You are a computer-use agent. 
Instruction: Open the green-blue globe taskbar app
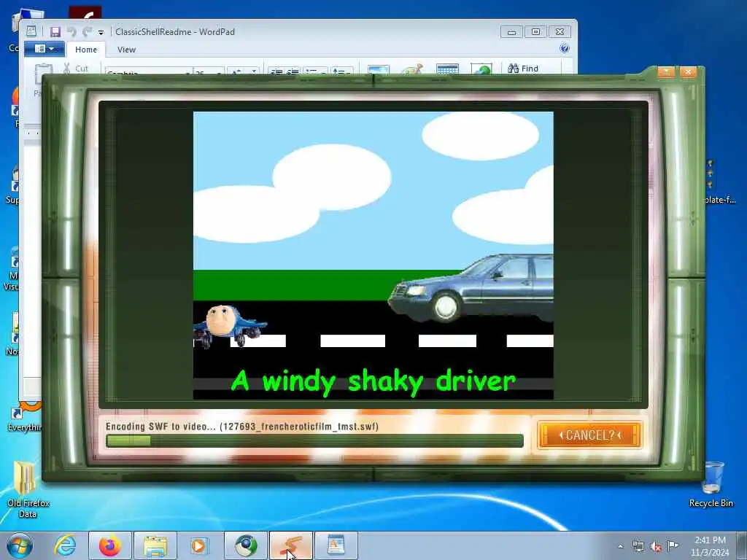(245, 545)
